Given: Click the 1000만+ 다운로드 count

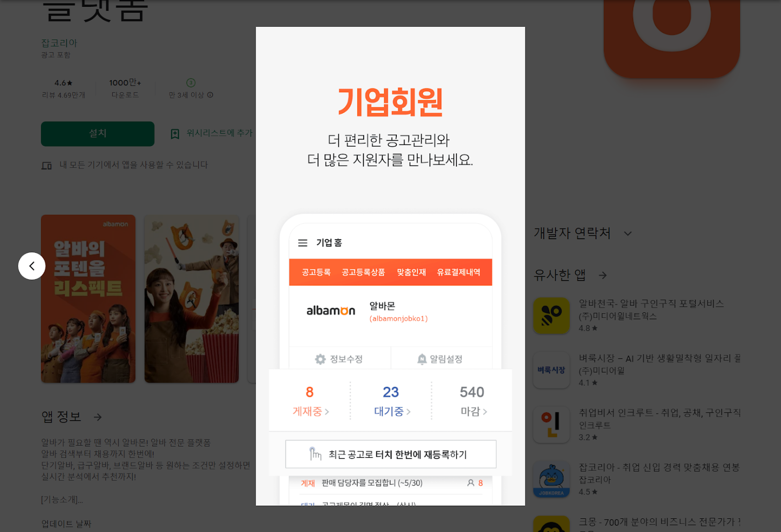Looking at the screenshot, I should point(125,88).
